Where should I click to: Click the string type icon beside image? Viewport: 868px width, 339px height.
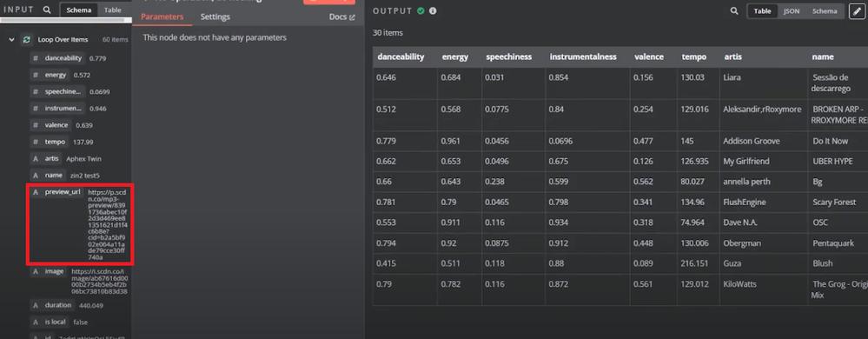coord(36,272)
